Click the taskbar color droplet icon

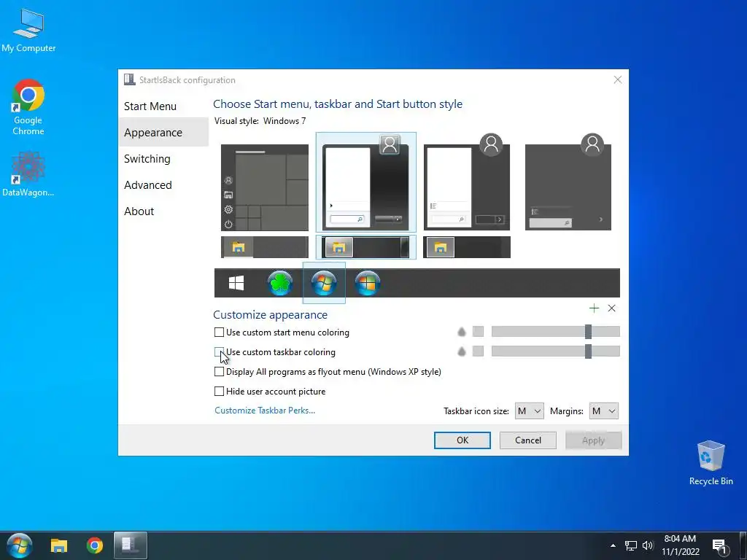(461, 351)
